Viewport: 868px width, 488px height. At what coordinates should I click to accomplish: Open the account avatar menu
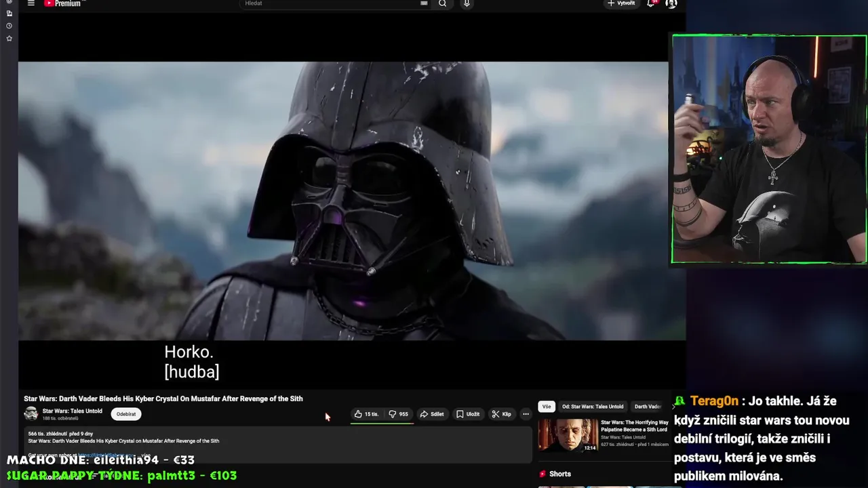pyautogui.click(x=671, y=3)
